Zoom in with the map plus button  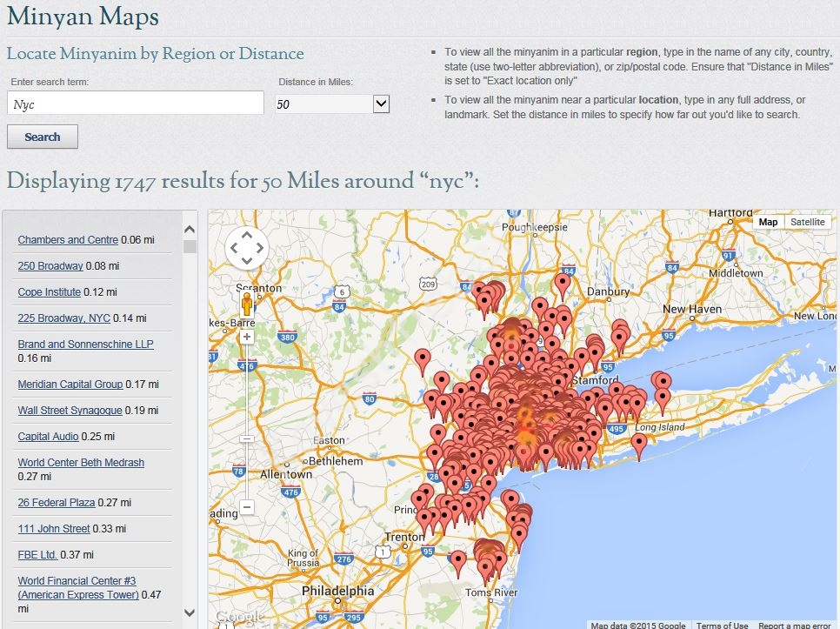click(x=247, y=337)
